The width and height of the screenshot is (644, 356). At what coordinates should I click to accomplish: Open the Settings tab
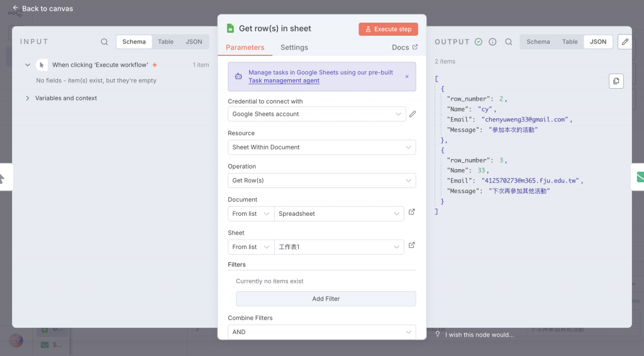[294, 48]
